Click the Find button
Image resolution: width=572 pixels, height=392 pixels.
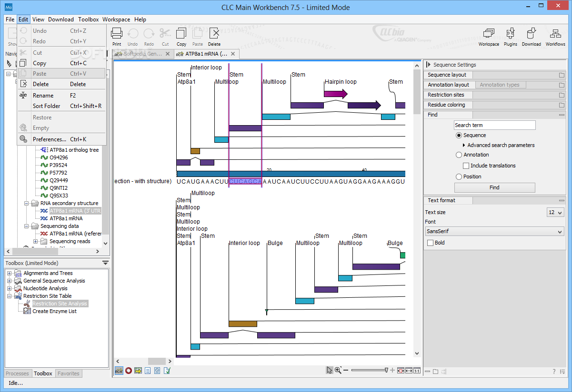point(494,187)
